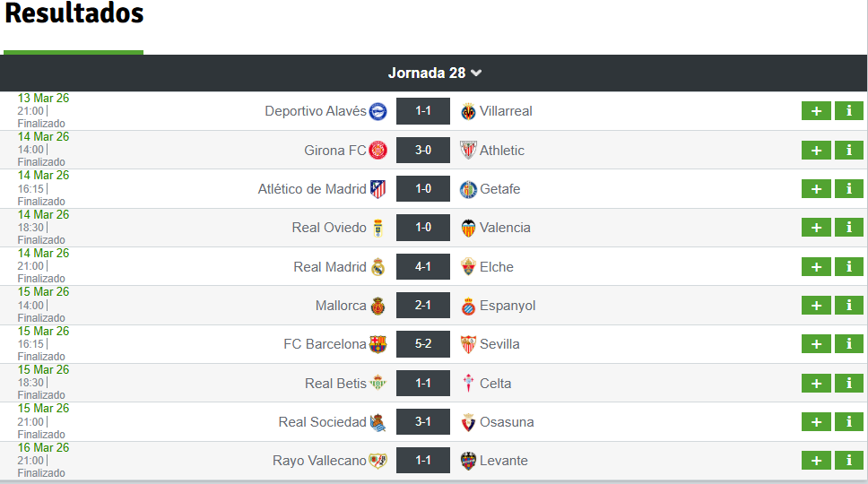Click the Girona FC club crest
The width and height of the screenshot is (868, 484).
point(378,150)
